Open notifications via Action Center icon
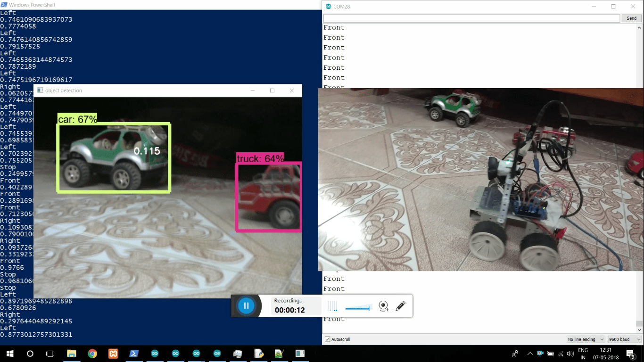The height and width of the screenshot is (362, 644). click(x=631, y=354)
